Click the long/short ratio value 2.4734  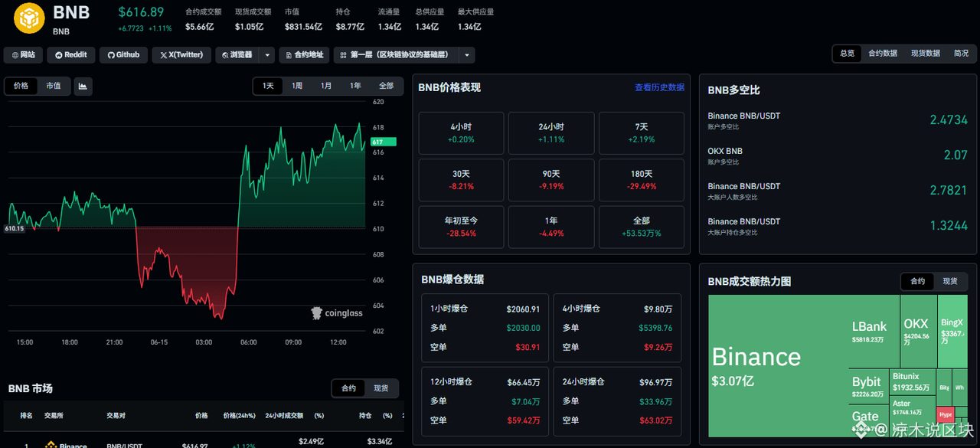pos(949,120)
